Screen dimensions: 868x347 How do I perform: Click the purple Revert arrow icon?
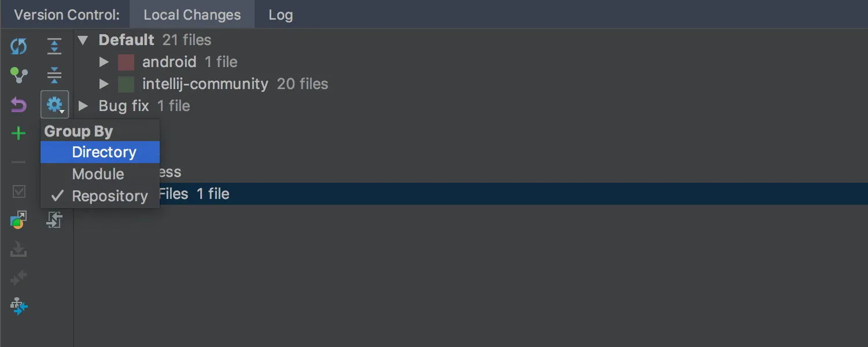[19, 105]
